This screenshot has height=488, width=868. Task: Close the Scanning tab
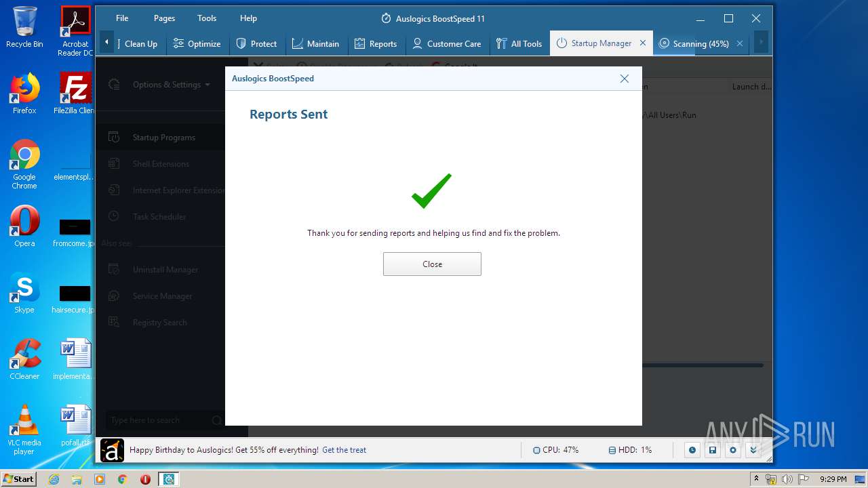click(x=740, y=43)
